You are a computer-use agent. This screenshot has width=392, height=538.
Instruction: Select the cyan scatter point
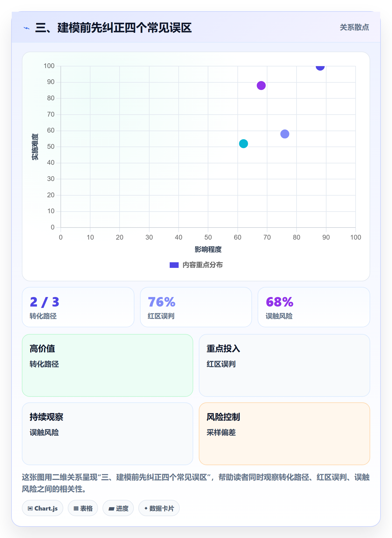pyautogui.click(x=243, y=143)
